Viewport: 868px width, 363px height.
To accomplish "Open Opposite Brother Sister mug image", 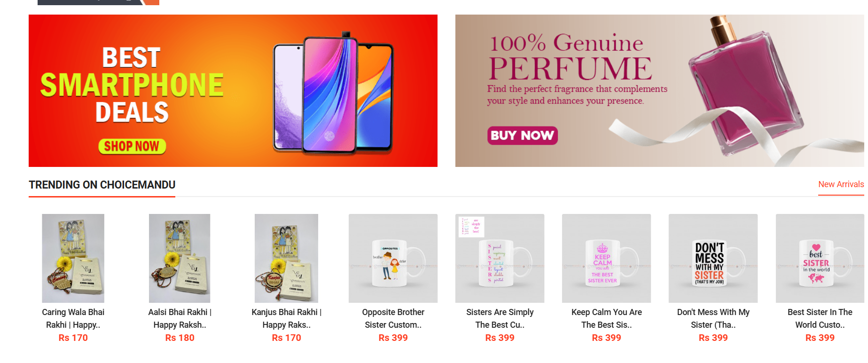I will [393, 258].
